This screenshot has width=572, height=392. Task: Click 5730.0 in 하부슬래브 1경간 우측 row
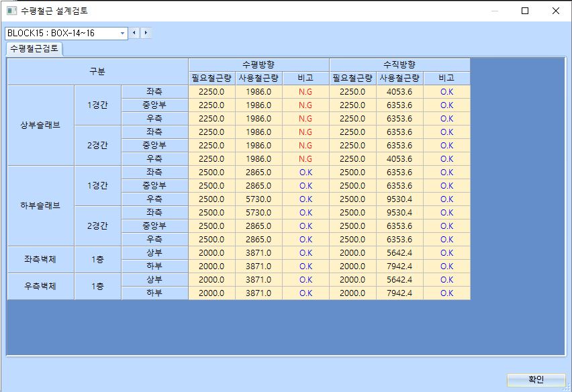[x=258, y=199]
